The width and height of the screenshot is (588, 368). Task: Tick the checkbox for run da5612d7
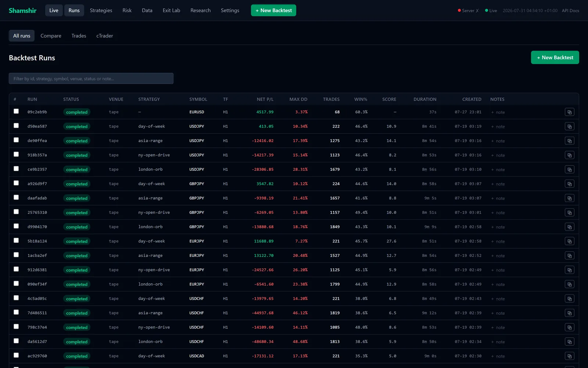pyautogui.click(x=16, y=341)
